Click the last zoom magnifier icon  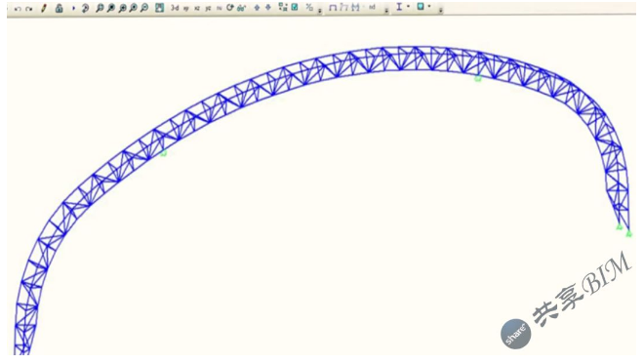tap(144, 8)
